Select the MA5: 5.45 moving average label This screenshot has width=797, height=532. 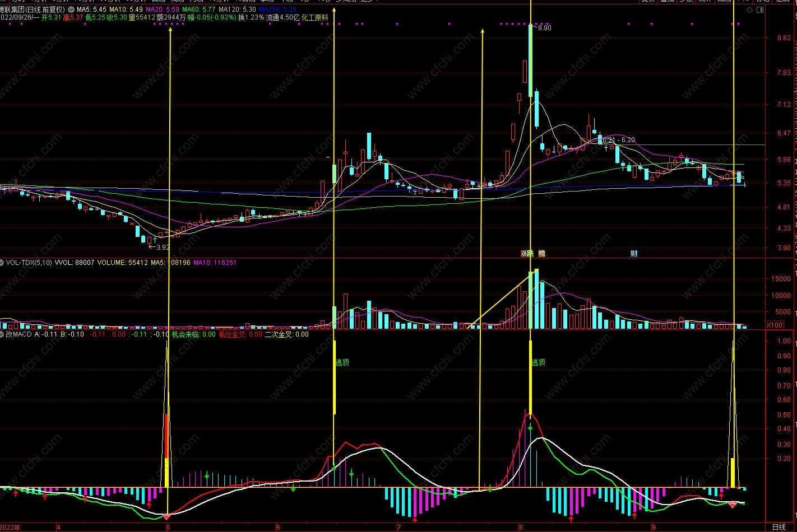(91, 10)
